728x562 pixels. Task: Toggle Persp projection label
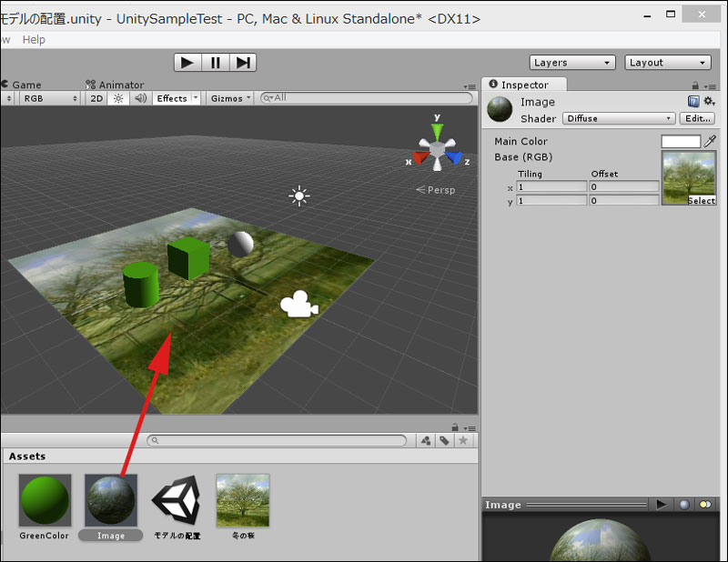click(436, 190)
